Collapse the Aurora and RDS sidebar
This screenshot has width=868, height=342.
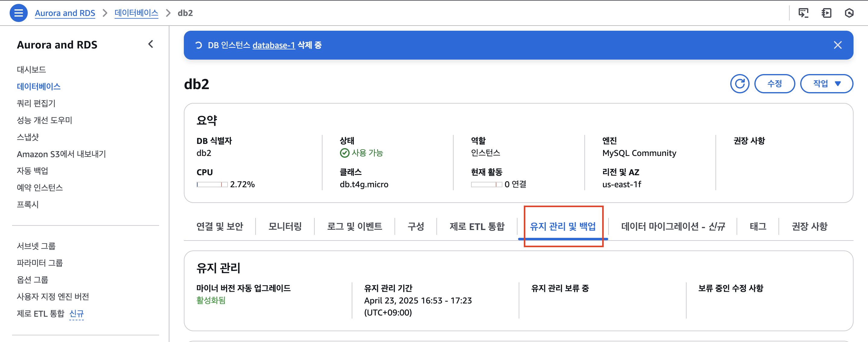151,44
